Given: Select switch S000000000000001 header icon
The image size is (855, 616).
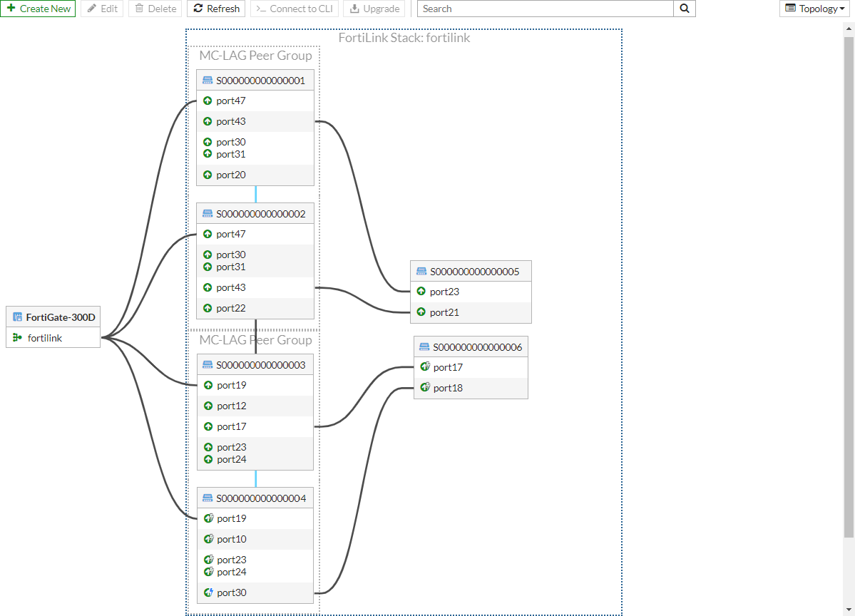Looking at the screenshot, I should pyautogui.click(x=208, y=81).
